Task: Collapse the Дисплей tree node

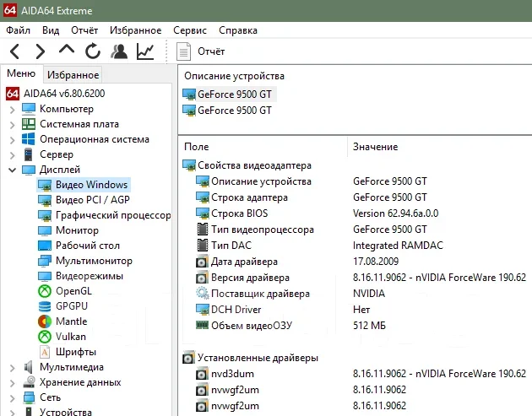Action: [x=12, y=170]
